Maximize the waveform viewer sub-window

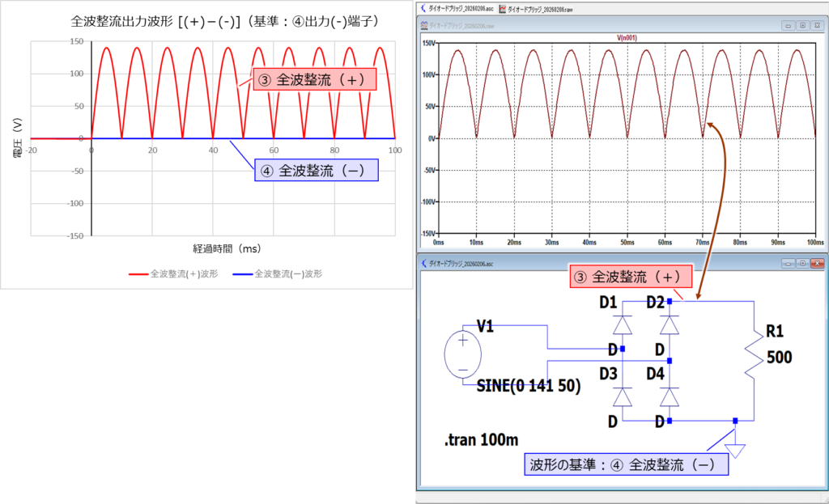(x=801, y=25)
